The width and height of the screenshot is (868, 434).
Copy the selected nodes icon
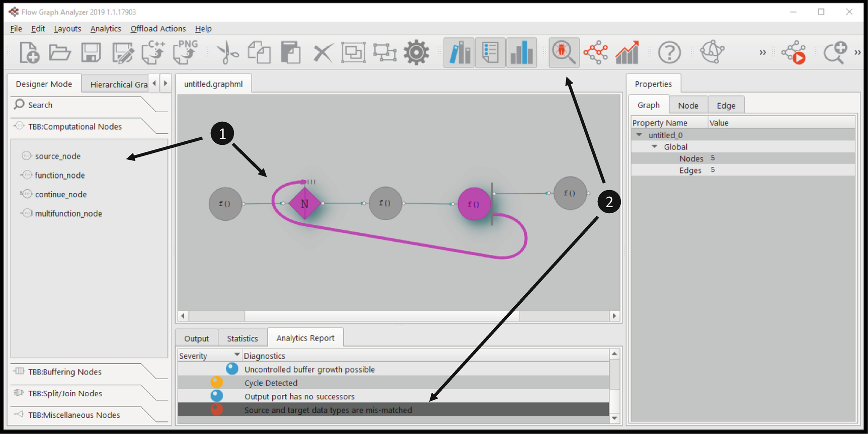[259, 53]
